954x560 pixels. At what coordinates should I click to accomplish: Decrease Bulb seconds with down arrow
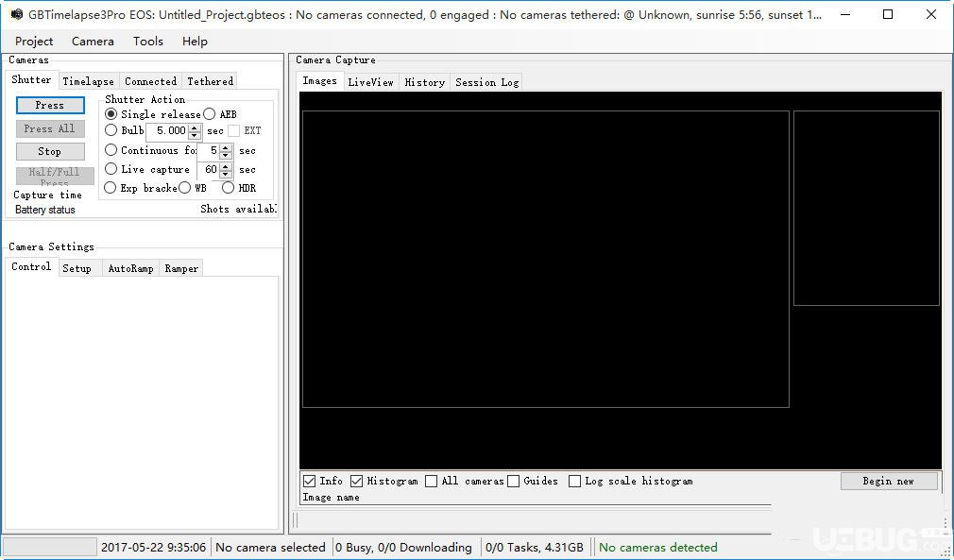[195, 135]
